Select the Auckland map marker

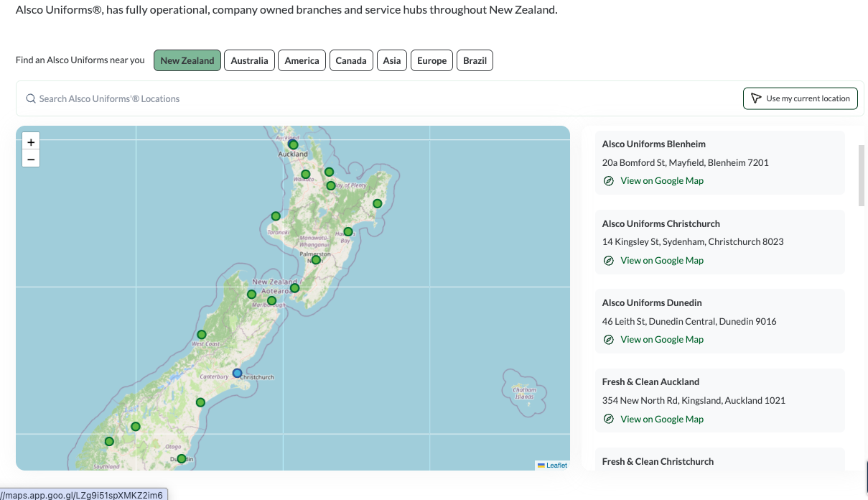tap(293, 144)
